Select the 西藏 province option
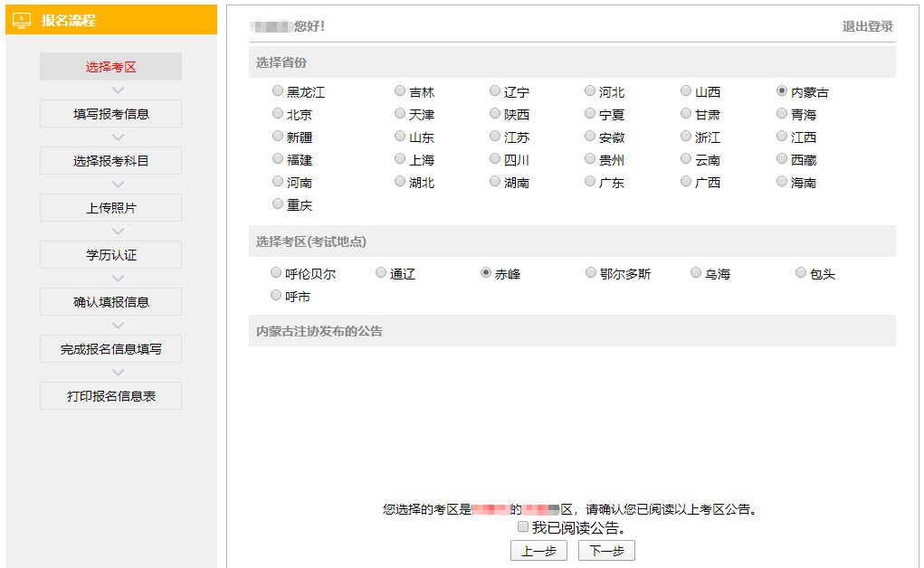This screenshot has width=924, height=568. [781, 158]
